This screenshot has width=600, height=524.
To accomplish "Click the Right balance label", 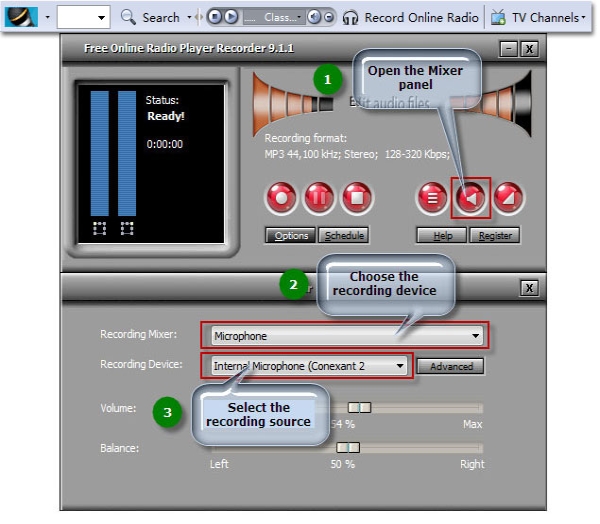I will tap(472, 464).
